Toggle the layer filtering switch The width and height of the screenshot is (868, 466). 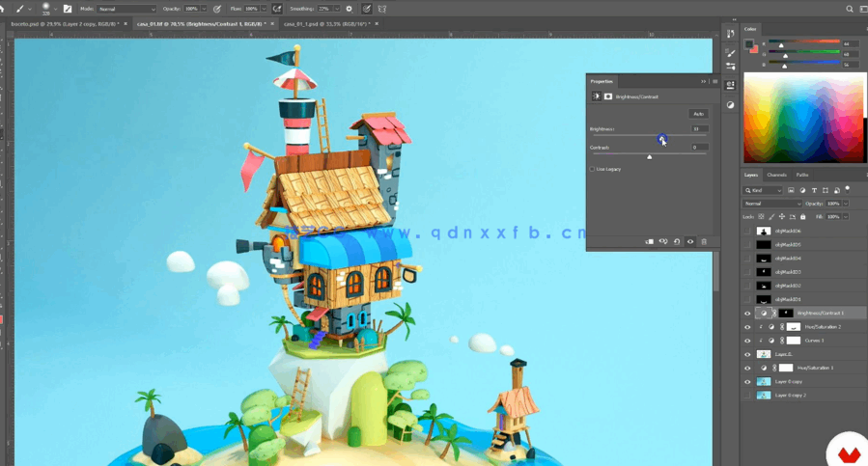point(848,190)
